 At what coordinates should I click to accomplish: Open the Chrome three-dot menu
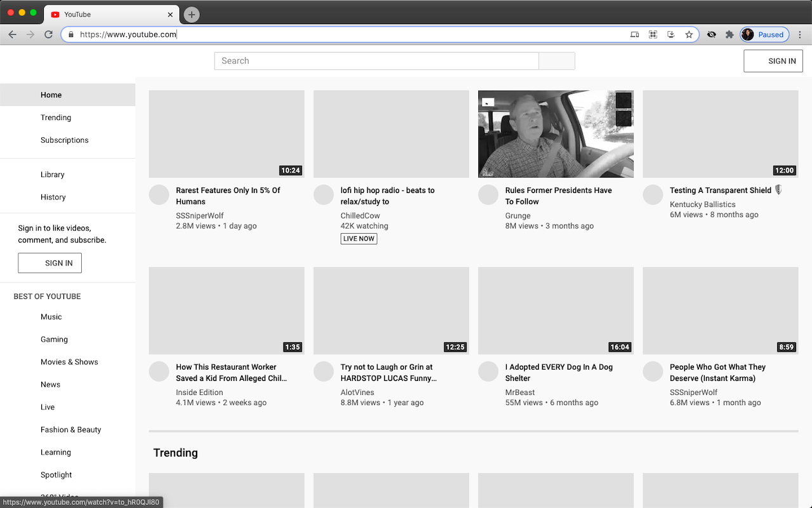pyautogui.click(x=801, y=35)
